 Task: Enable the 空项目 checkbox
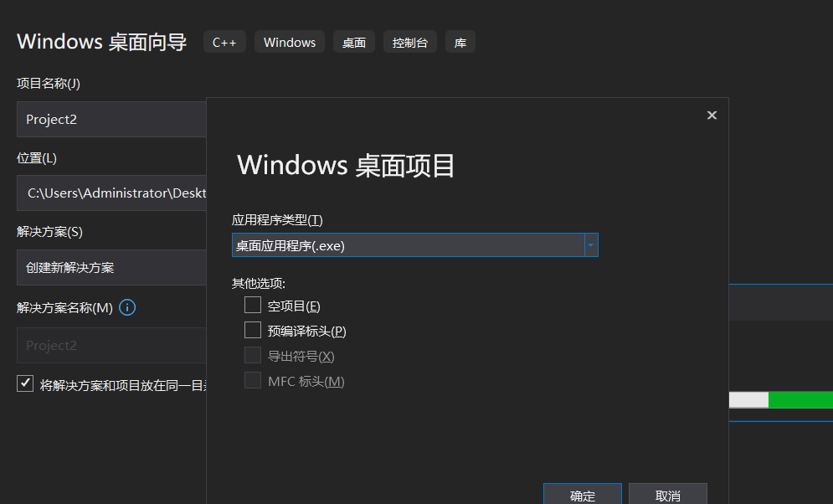click(253, 306)
